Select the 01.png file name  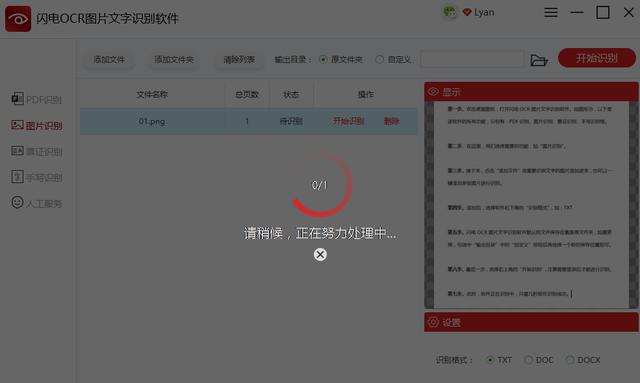click(152, 121)
